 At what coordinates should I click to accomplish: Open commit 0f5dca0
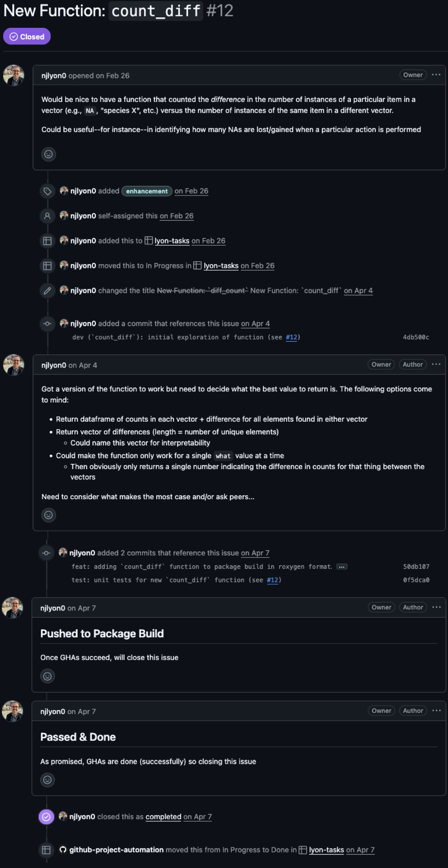(416, 580)
